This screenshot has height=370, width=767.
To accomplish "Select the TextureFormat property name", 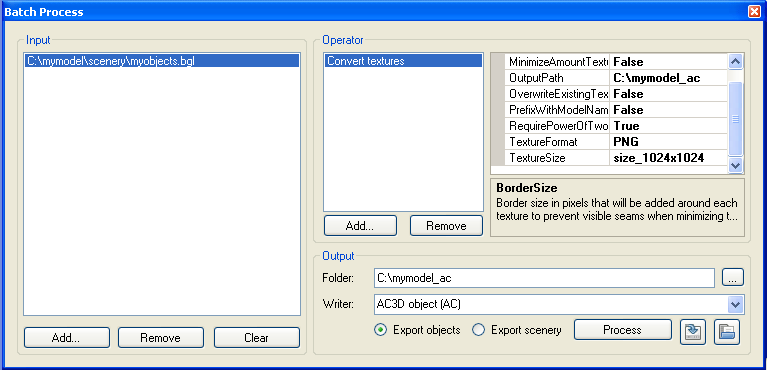I will click(557, 142).
